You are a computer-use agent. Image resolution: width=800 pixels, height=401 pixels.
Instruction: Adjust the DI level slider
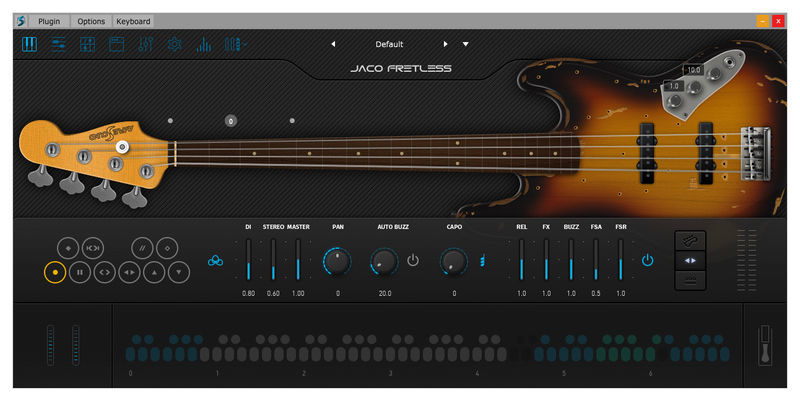coord(248,259)
